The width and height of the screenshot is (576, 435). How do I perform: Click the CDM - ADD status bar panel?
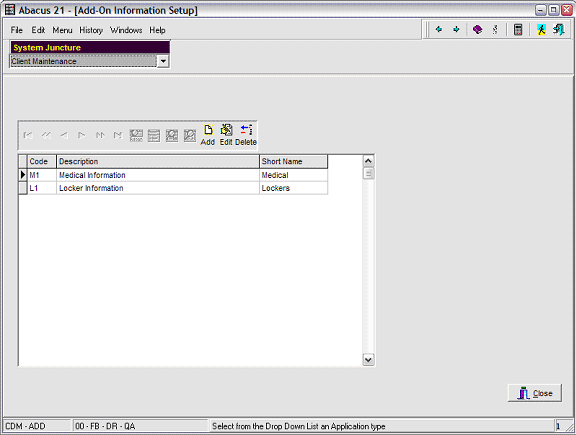pyautogui.click(x=37, y=426)
